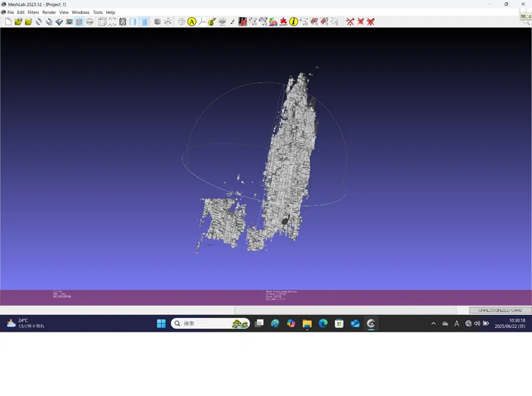
Task: Toggle the layer dialog panel
Action: pyautogui.click(x=79, y=22)
